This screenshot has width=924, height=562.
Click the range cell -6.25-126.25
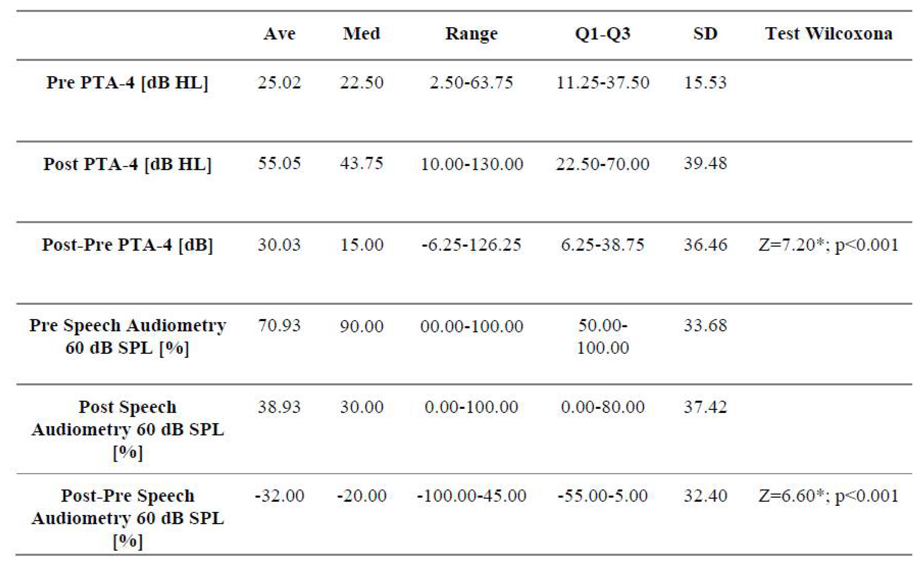471,245
